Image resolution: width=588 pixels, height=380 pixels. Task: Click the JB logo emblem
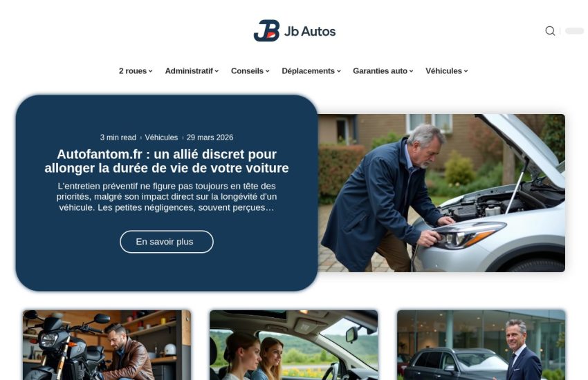pyautogui.click(x=266, y=30)
